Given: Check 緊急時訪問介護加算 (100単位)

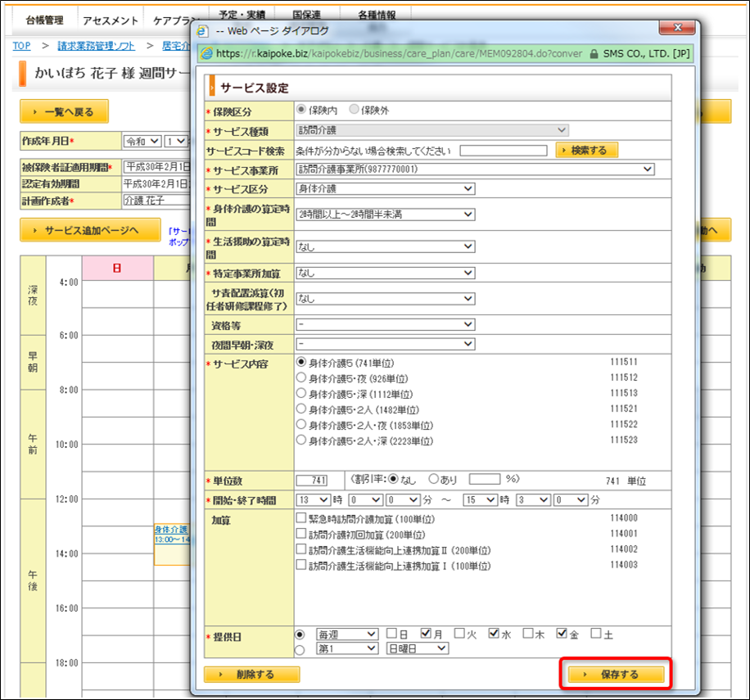Looking at the screenshot, I should coord(300,517).
